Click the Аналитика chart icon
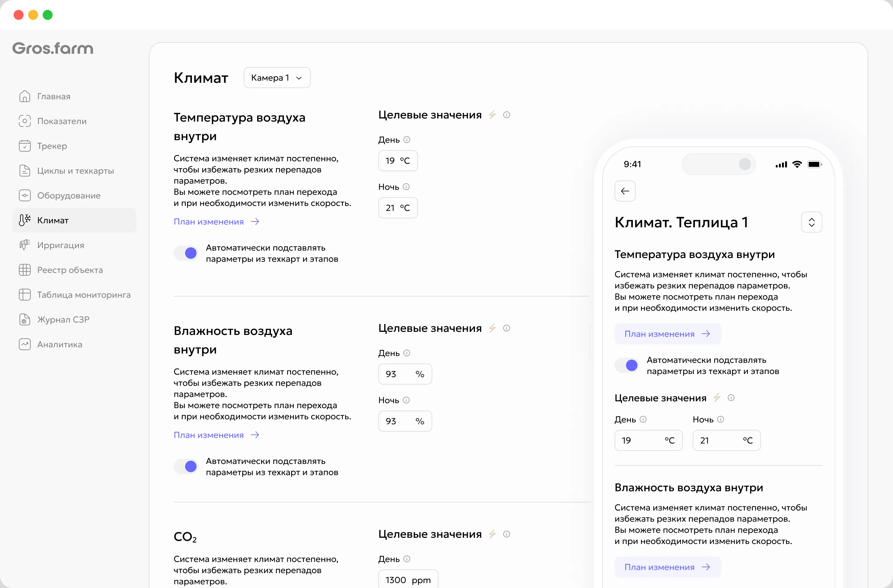Image resolution: width=893 pixels, height=588 pixels. [x=25, y=344]
